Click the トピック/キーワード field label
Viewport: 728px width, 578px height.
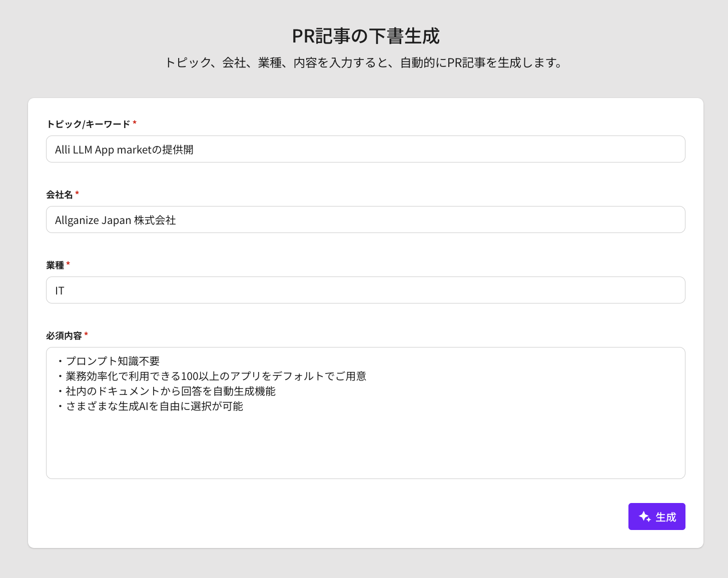88,124
